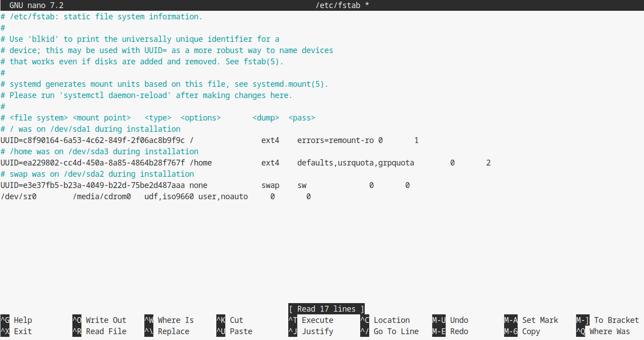The height and width of the screenshot is (340, 644).
Task: Click the Set Mark shortcut
Action: tap(540, 320)
